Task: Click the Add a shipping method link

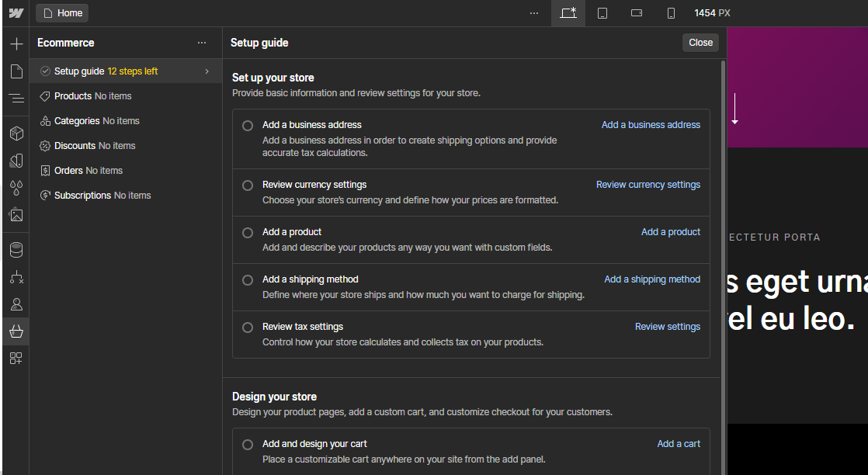Action: pos(652,279)
